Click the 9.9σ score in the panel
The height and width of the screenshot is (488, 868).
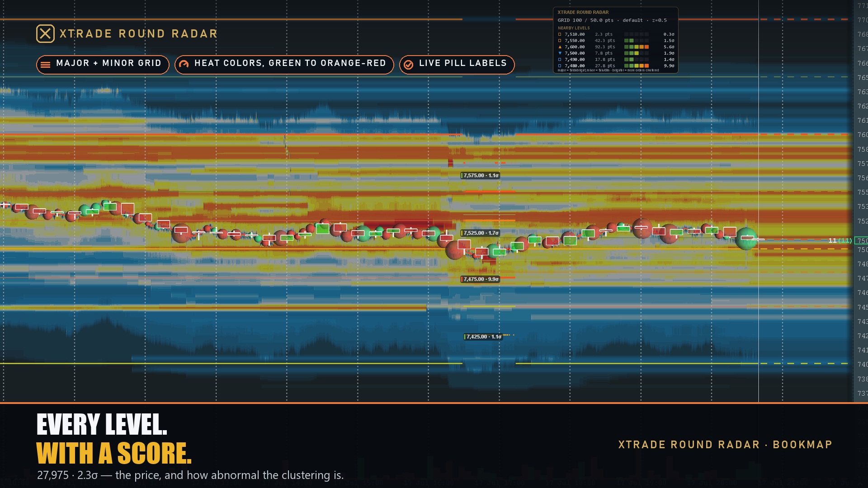click(x=669, y=66)
